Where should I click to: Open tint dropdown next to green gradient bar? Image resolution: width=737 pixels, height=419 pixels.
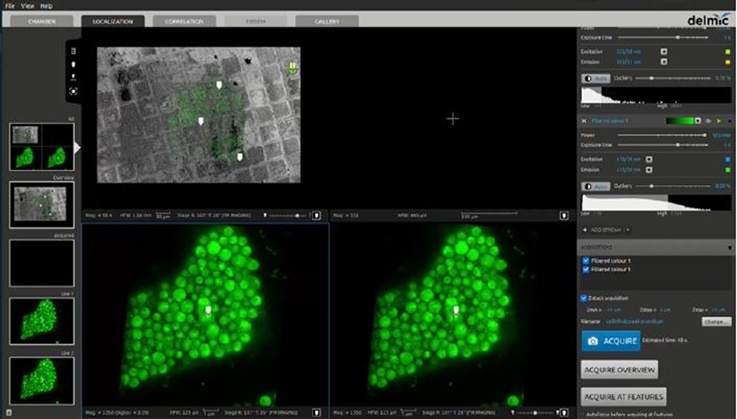(x=698, y=121)
